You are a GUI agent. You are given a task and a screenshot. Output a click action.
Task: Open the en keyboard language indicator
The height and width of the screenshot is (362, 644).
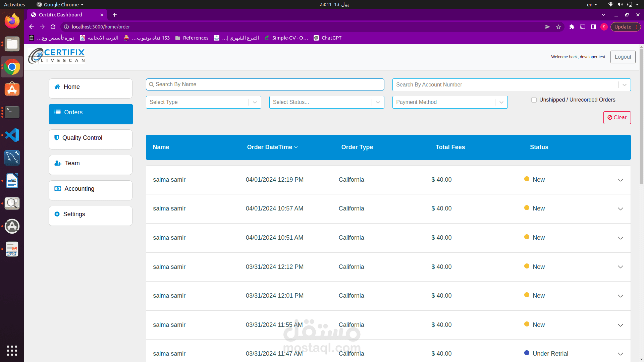[592, 4]
